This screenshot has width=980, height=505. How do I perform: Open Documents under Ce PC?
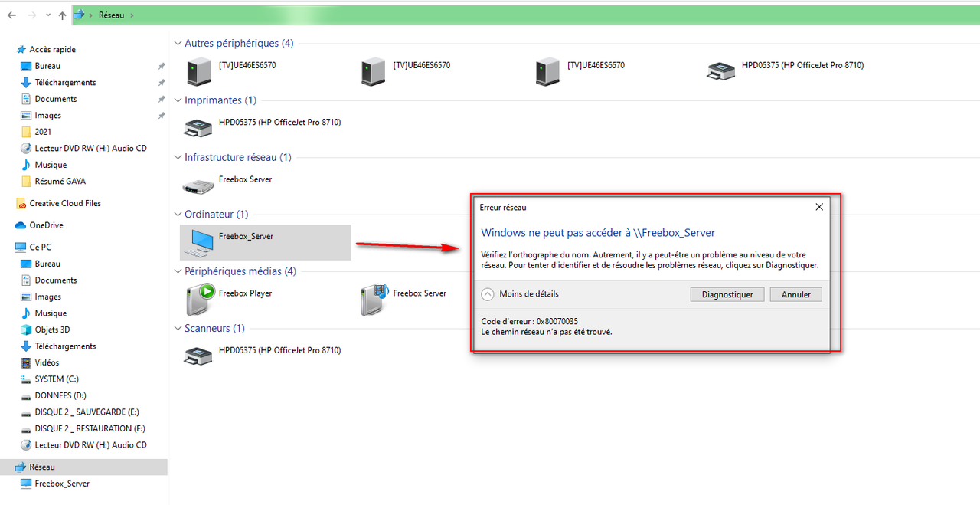tap(56, 280)
